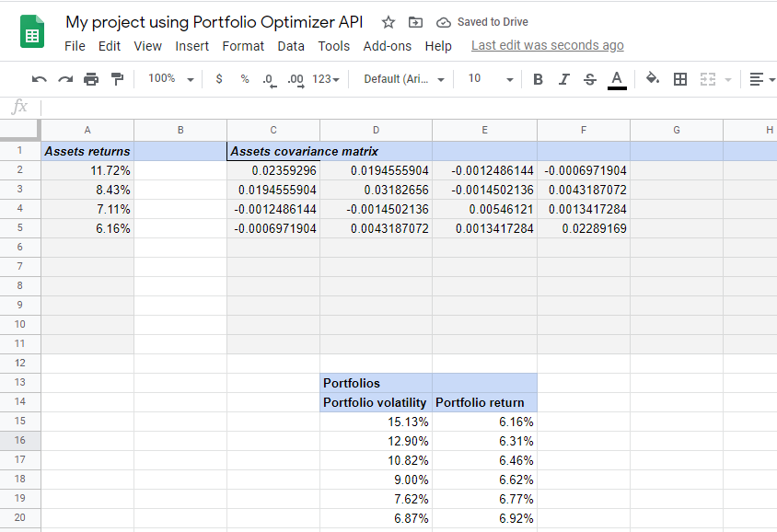Image resolution: width=777 pixels, height=532 pixels.
Task: Select cell containing 0.03182656
Action: pyautogui.click(x=377, y=190)
